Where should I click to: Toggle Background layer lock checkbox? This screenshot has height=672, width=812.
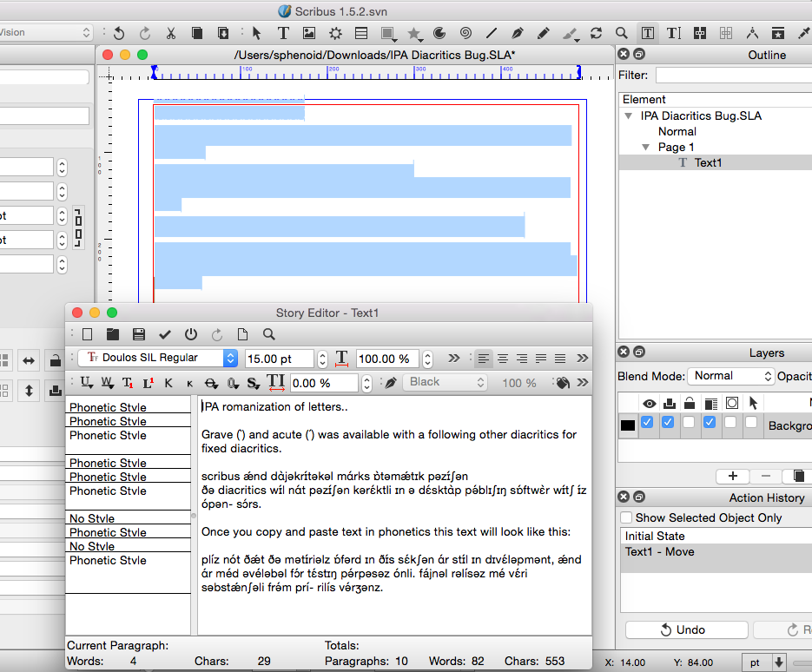690,423
